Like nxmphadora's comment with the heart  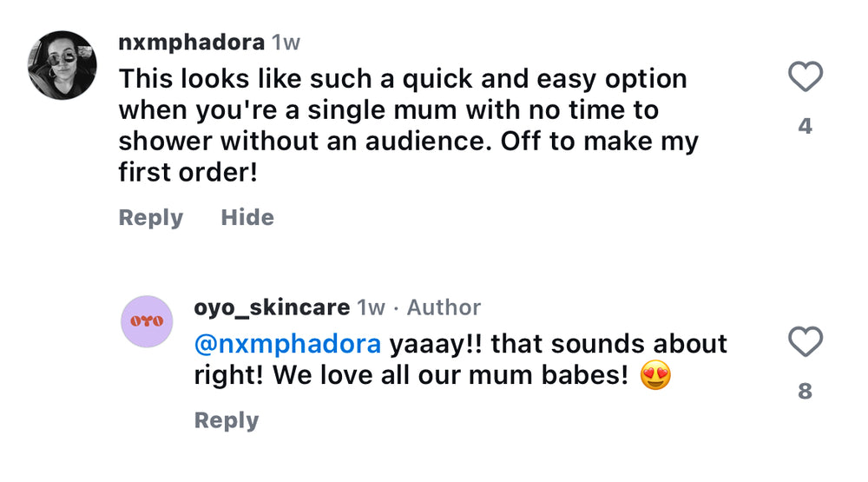(805, 78)
